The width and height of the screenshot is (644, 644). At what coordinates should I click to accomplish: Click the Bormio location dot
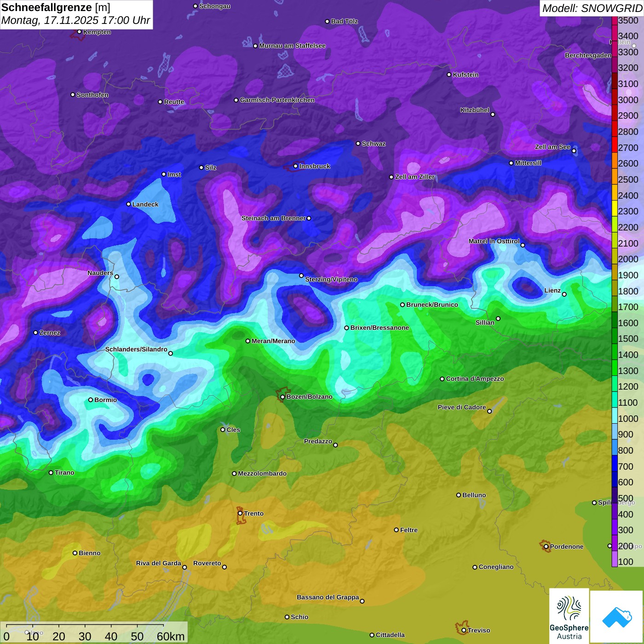click(91, 400)
